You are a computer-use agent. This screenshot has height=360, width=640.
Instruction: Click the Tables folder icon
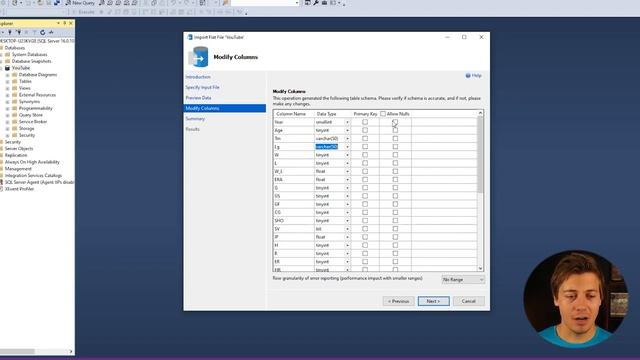[15, 81]
